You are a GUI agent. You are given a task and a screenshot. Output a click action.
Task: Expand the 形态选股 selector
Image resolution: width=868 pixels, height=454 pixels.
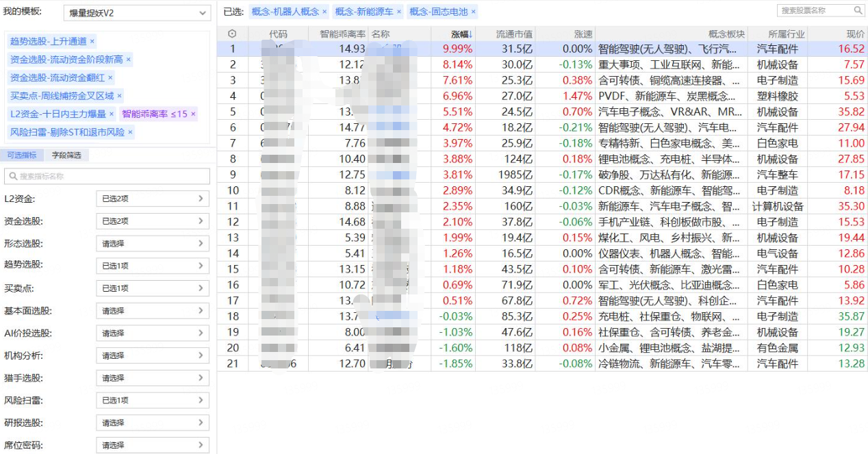coord(152,243)
